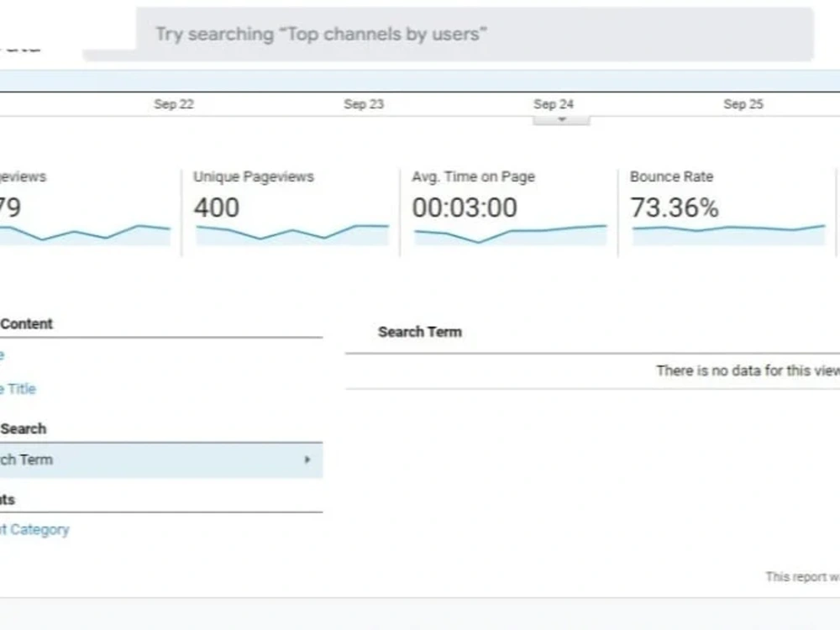Click the Unique Pageviews sparkline chart
The height and width of the screenshot is (630, 840).
point(292,234)
